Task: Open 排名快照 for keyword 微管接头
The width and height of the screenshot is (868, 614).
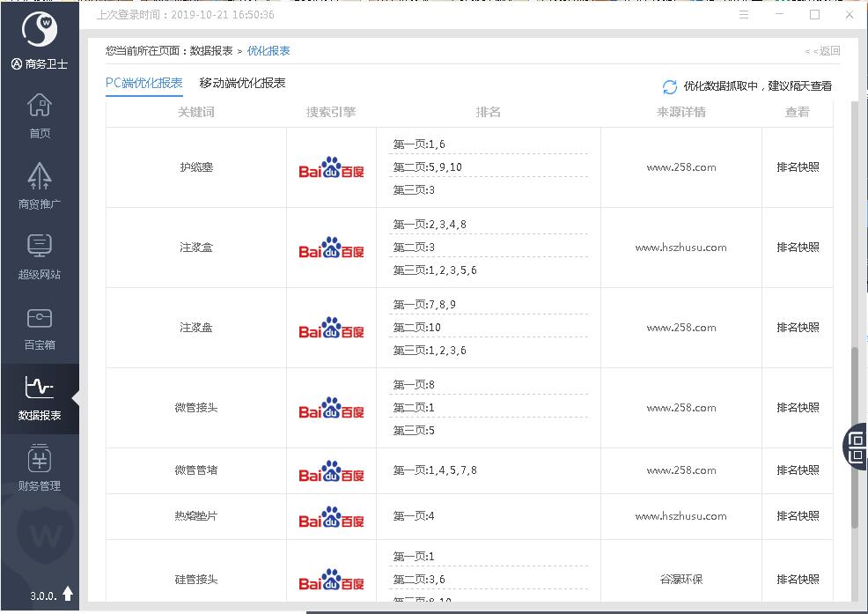Action: pyautogui.click(x=798, y=408)
